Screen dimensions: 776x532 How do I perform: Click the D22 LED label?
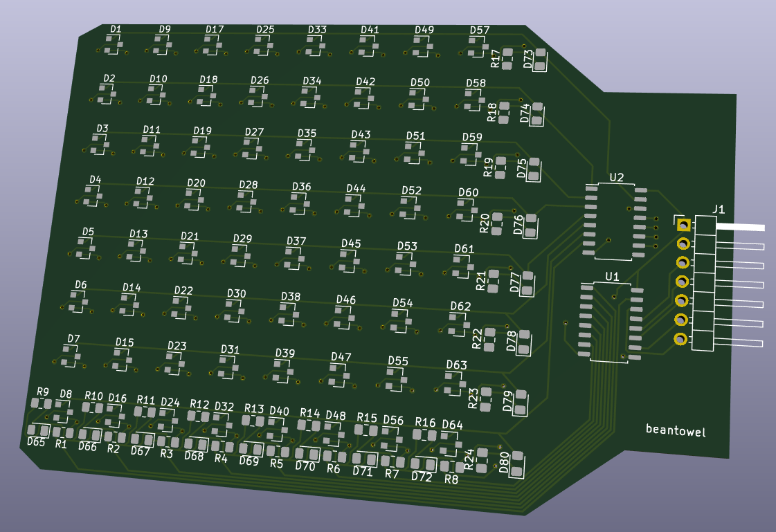pos(183,291)
